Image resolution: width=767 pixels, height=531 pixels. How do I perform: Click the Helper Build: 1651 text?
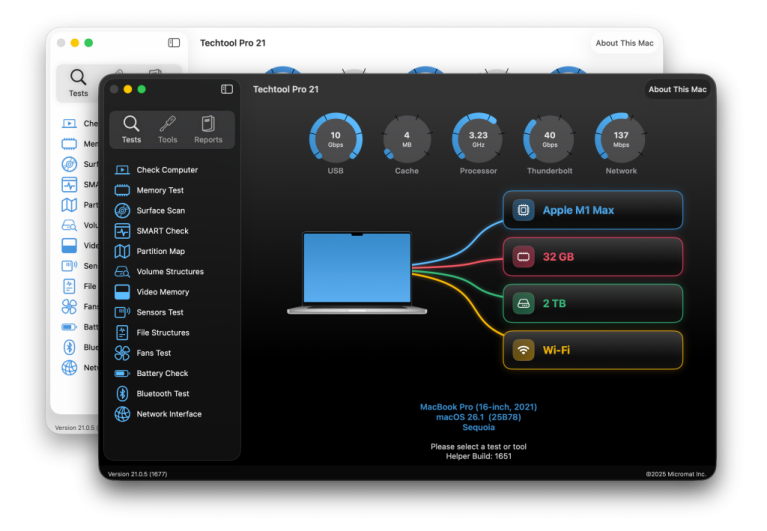[478, 456]
